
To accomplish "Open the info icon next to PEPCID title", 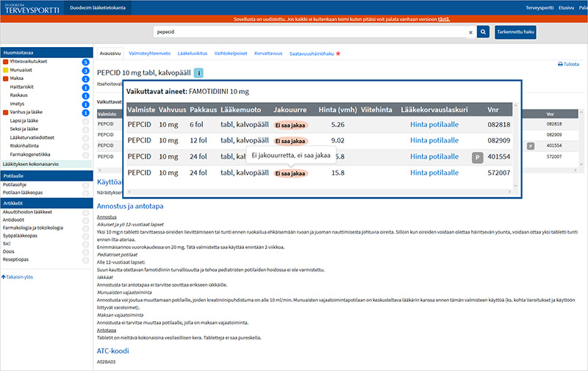I will point(198,73).
